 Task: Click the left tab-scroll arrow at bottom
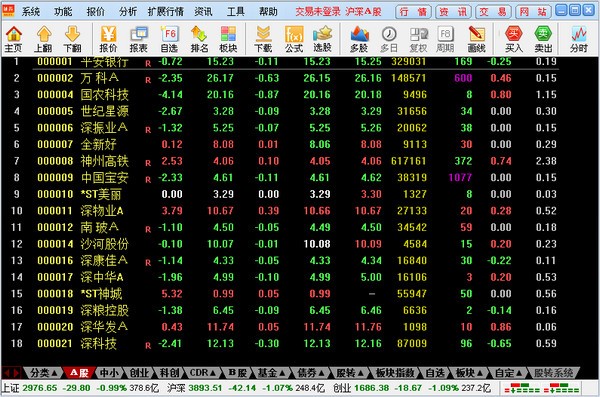[7, 372]
